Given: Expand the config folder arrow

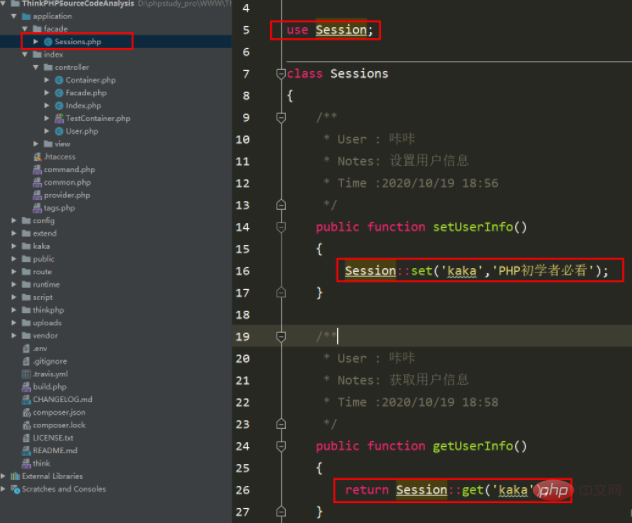Looking at the screenshot, I should point(14,220).
